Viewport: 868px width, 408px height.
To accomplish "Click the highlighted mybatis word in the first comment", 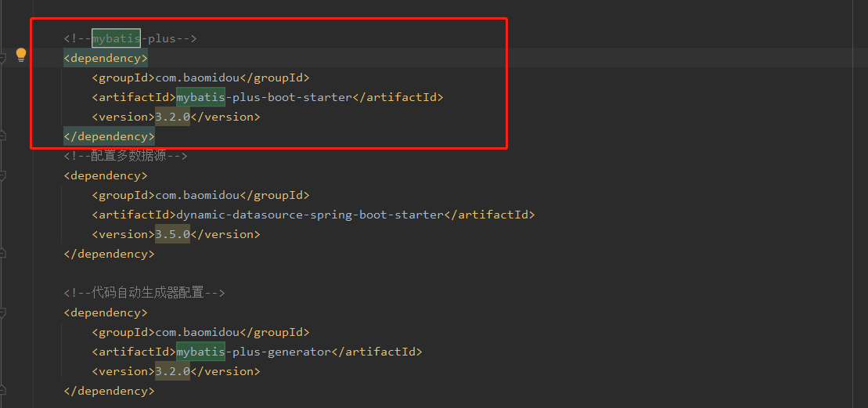I will [116, 38].
